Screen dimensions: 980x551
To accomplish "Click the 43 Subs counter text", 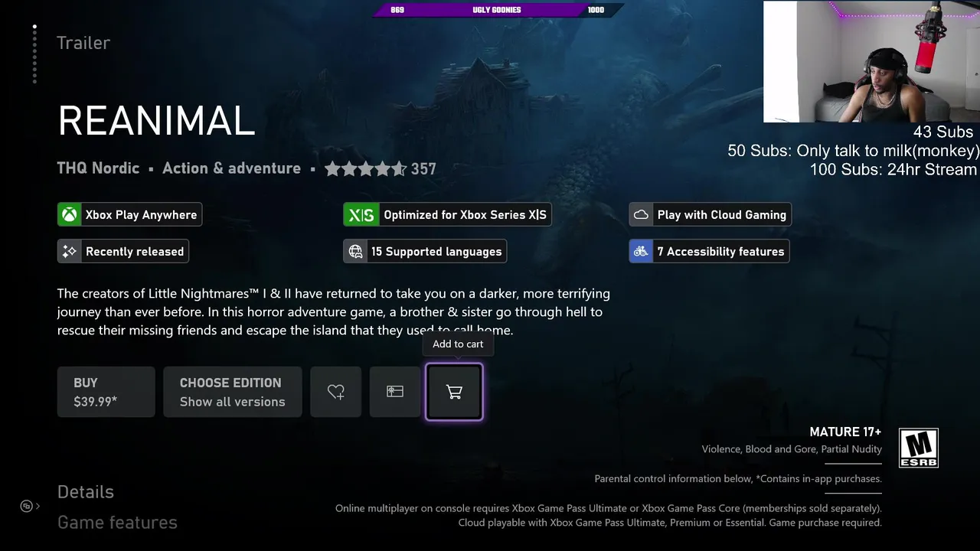I will (943, 132).
